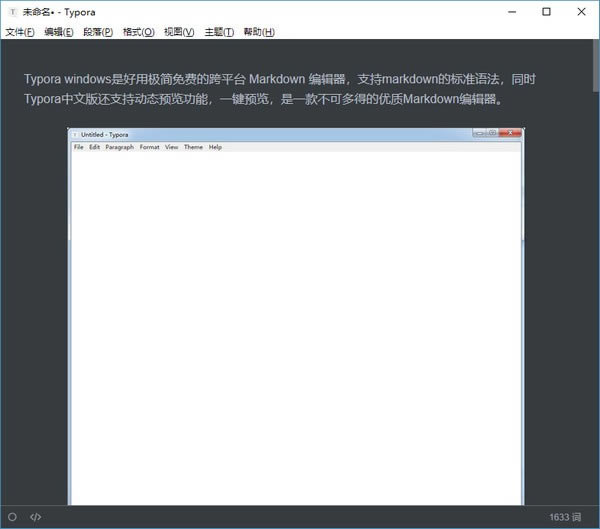Click the Typora app icon in title bar
This screenshot has width=600, height=529.
(x=11, y=12)
